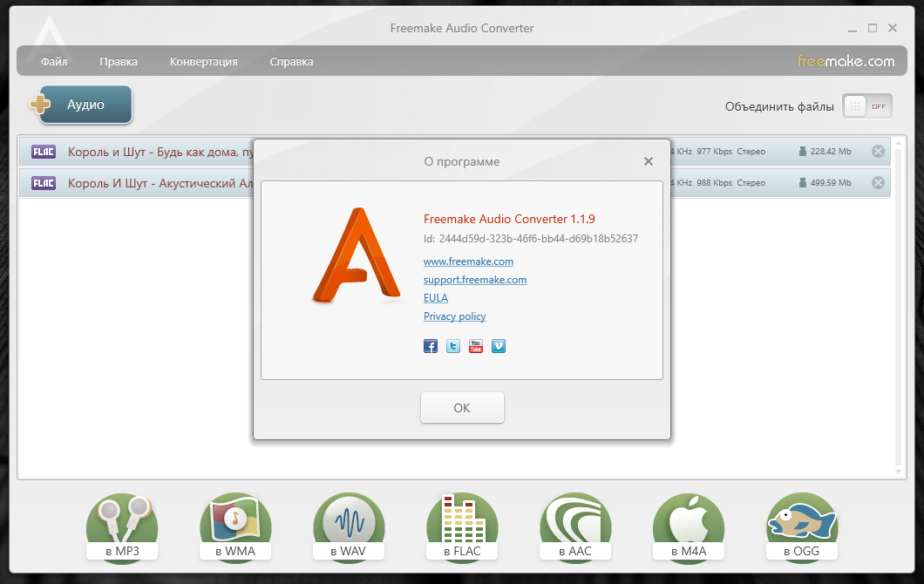The height and width of the screenshot is (584, 924).
Task: Click the Freemake Audio Converter 1.1.9 title
Action: coord(509,219)
